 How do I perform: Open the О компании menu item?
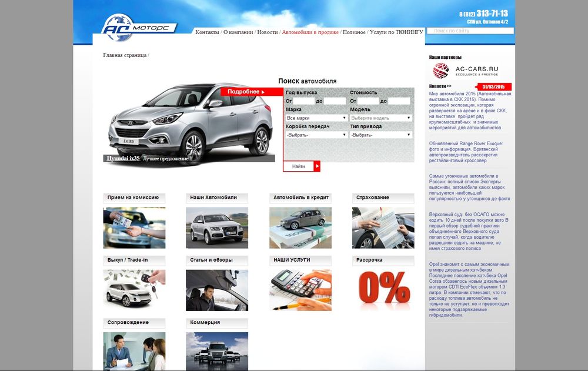(238, 32)
